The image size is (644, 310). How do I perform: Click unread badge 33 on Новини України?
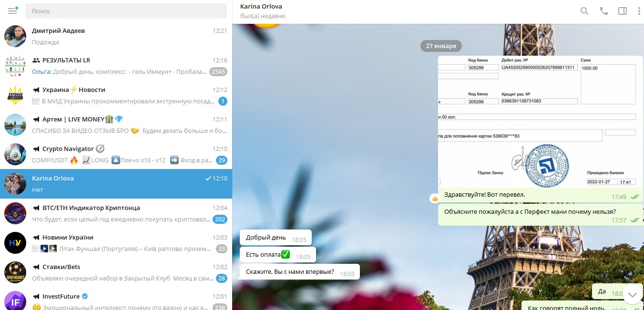(222, 249)
